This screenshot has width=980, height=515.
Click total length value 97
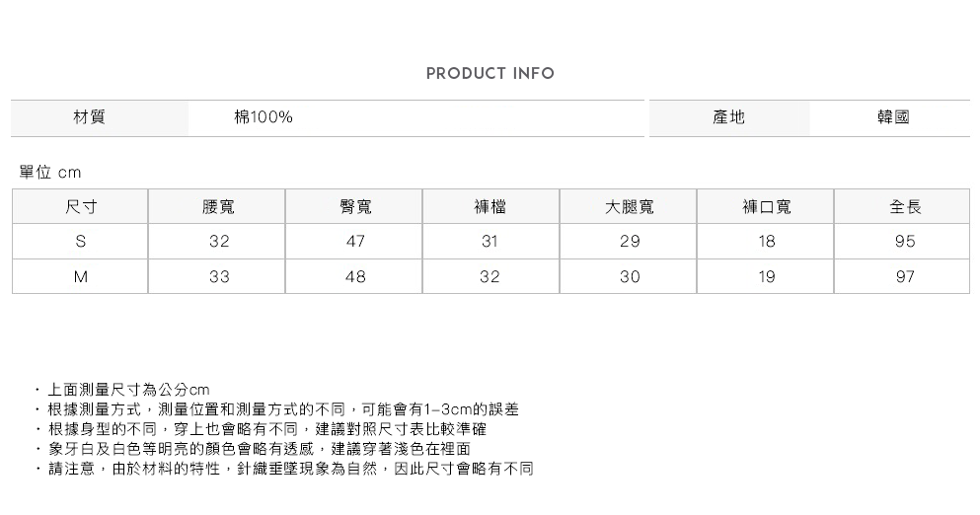[904, 277]
